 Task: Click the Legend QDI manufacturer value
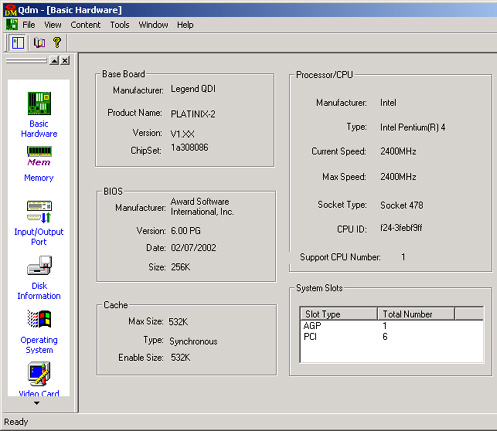(x=193, y=89)
